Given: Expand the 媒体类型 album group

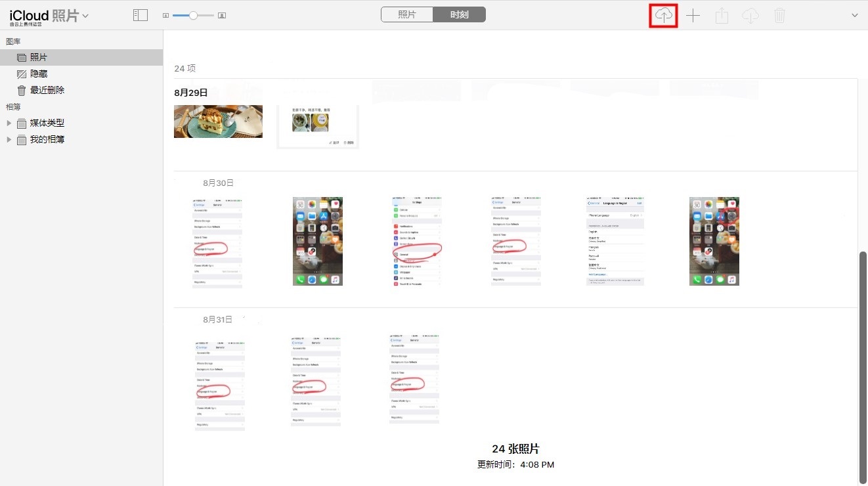Looking at the screenshot, I should coord(9,123).
